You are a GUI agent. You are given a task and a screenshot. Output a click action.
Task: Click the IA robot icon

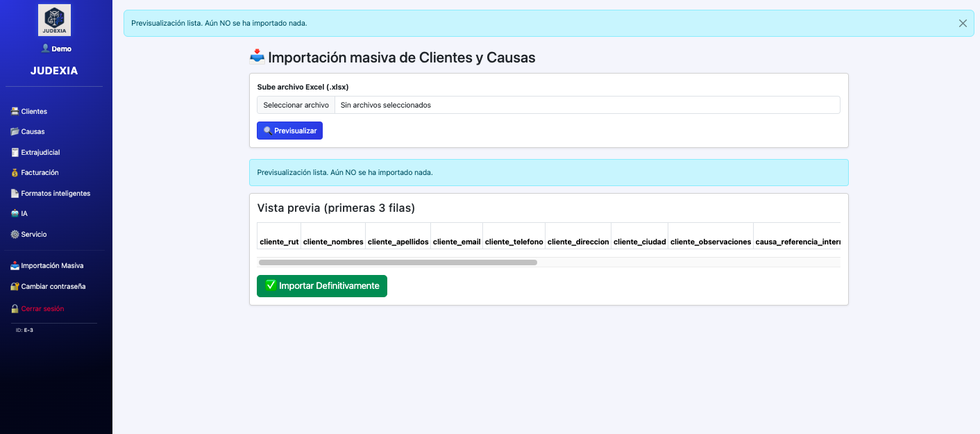pyautogui.click(x=15, y=214)
